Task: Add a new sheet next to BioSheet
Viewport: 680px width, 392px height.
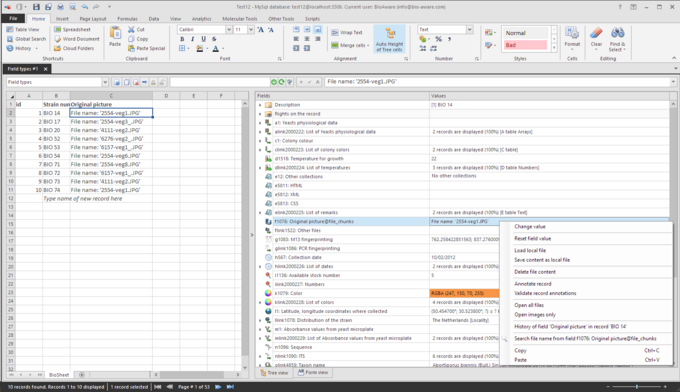Action: tap(82, 375)
